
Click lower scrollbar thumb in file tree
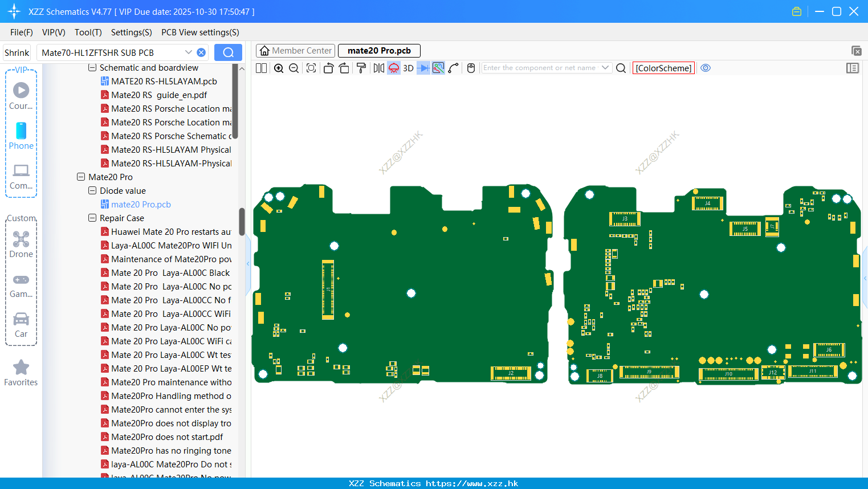click(242, 222)
